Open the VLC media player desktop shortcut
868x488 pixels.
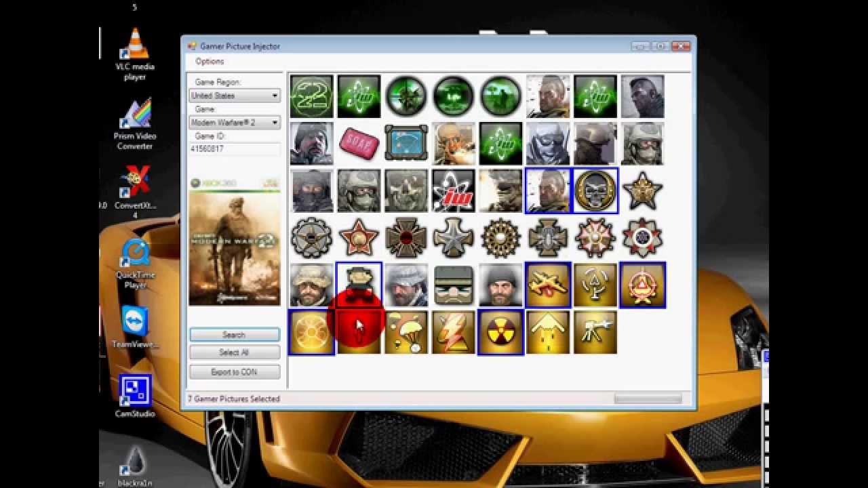(x=134, y=54)
